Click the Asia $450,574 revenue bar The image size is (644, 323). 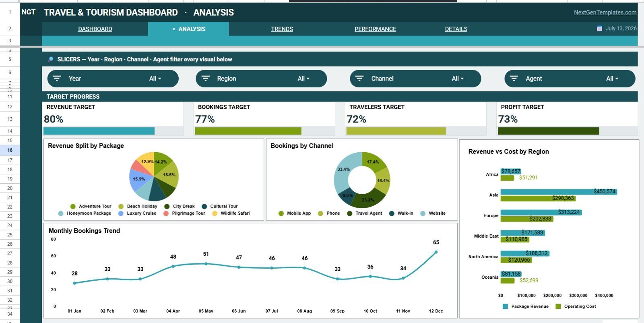tap(559, 192)
